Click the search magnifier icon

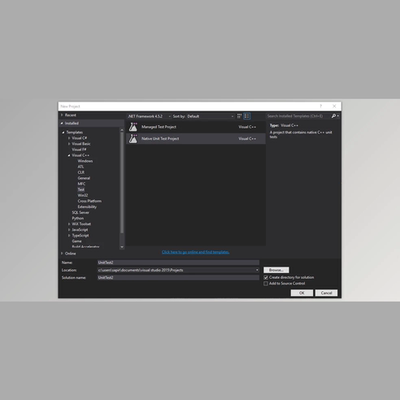(x=333, y=116)
